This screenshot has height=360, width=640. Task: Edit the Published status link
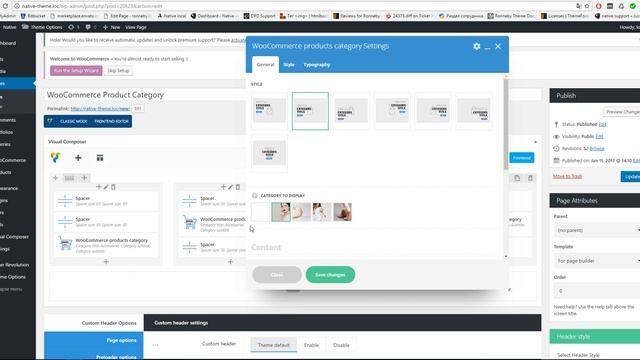[x=602, y=124]
